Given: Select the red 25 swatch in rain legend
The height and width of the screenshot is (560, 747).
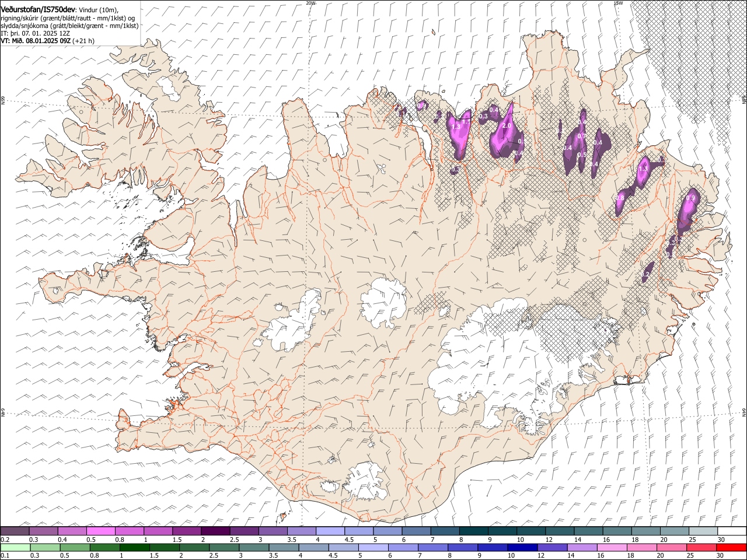Looking at the screenshot, I should tap(701, 547).
